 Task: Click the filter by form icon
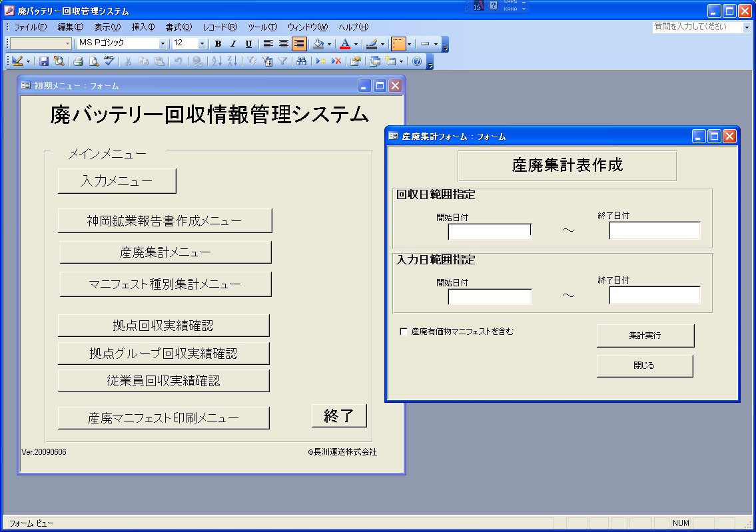(266, 61)
